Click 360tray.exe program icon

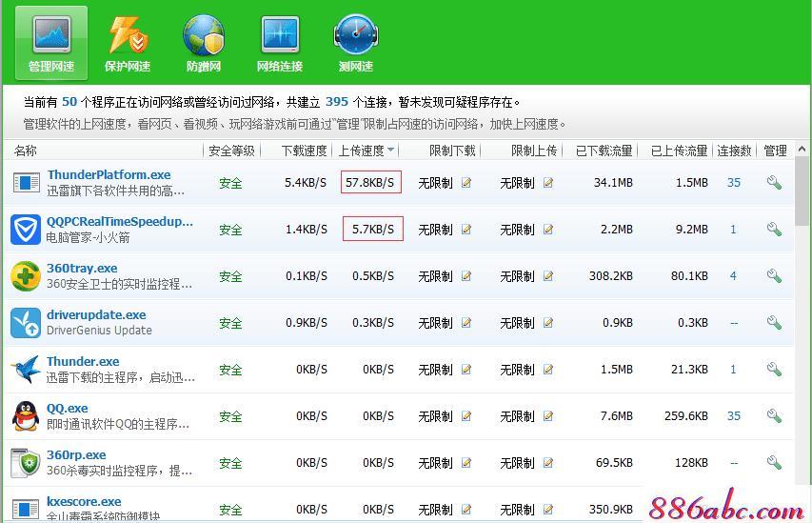point(26,275)
